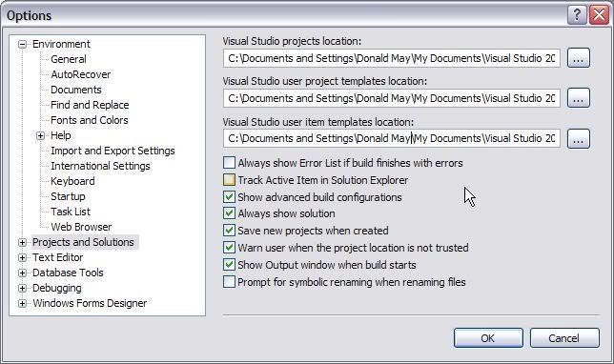This screenshot has width=614, height=364.
Task: Enable Prompt for symbolic renaming checkbox
Action: 229,282
